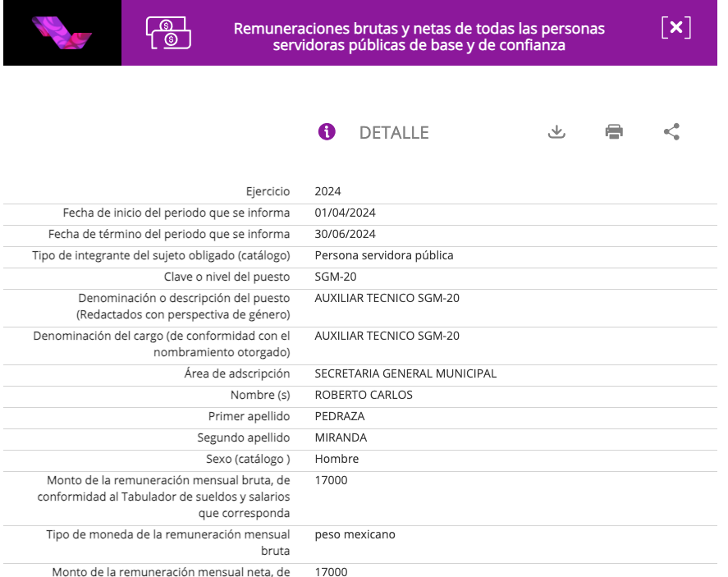
Task: Click AUXILIAR TECNICO SGM-20 under Denominación del cargo
Action: [387, 336]
